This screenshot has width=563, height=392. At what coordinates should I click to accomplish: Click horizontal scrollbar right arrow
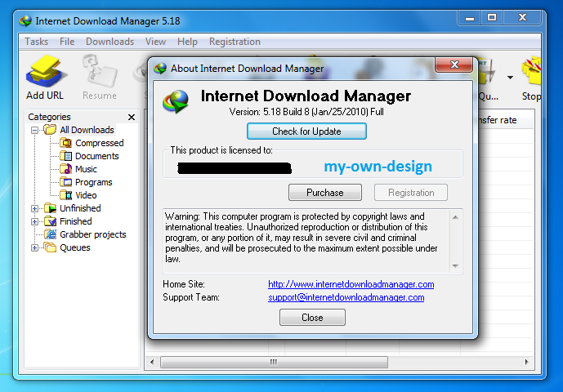tap(527, 362)
